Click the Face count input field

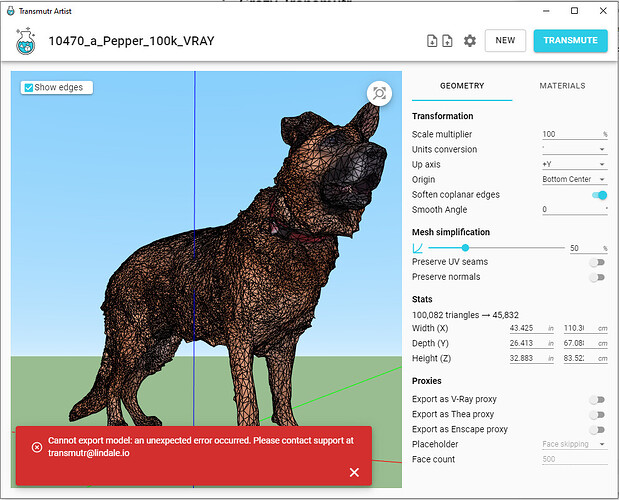tap(574, 459)
